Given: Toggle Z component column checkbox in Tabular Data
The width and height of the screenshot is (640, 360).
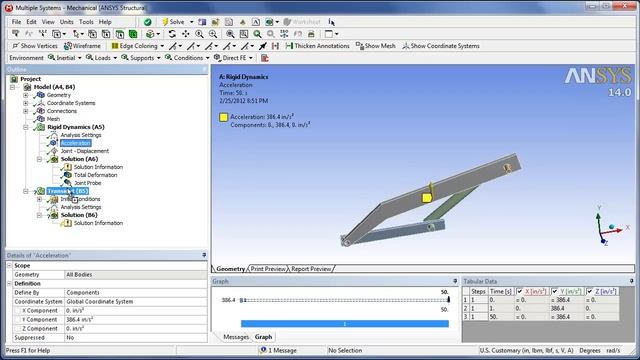Looking at the screenshot, I should (589, 291).
